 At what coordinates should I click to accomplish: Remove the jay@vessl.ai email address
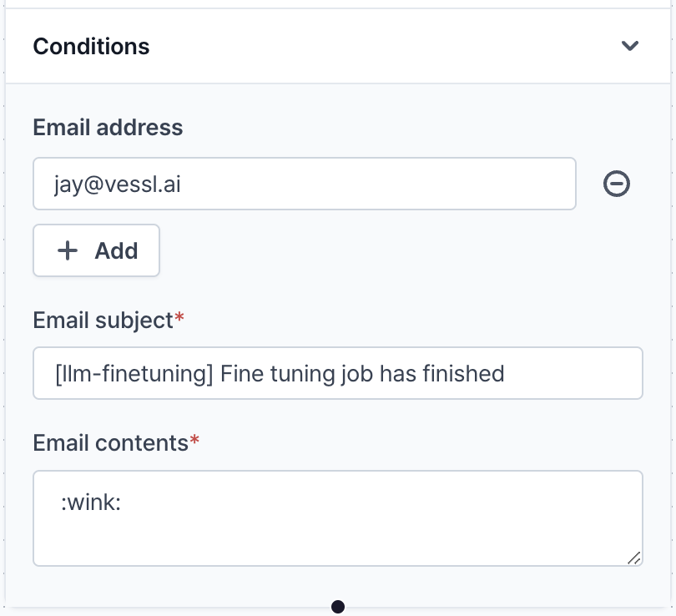point(617,184)
